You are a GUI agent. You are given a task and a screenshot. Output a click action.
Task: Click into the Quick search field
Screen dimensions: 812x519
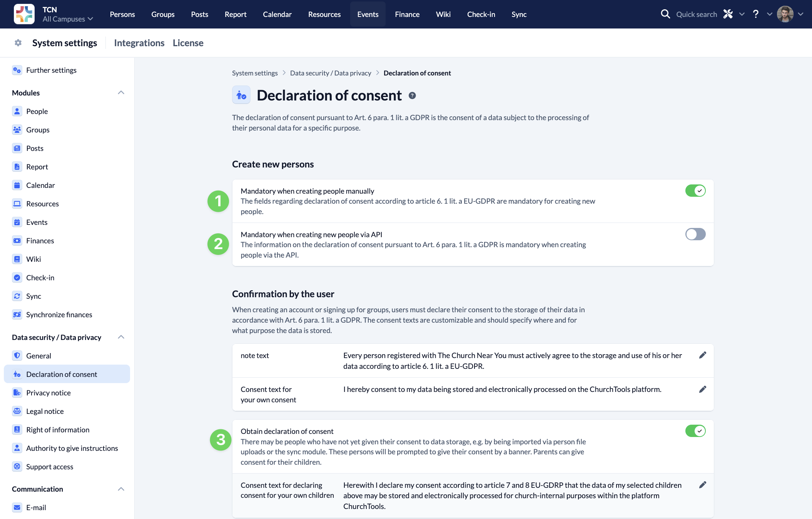coord(696,14)
